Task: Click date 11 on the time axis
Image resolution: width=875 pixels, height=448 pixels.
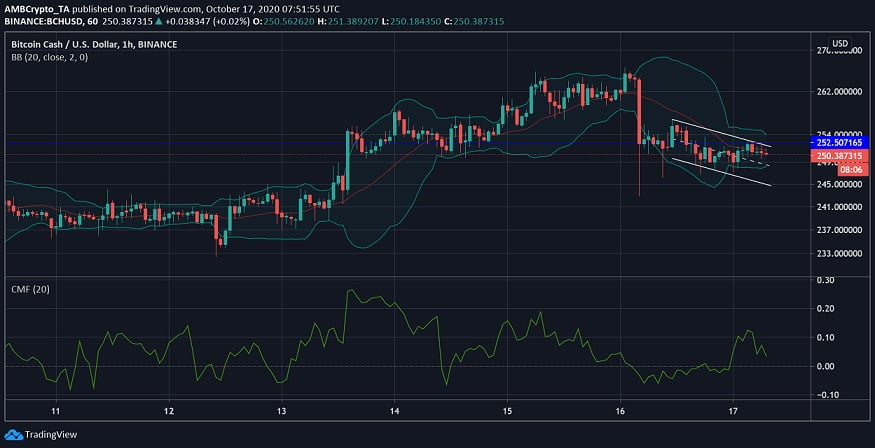Action: click(56, 411)
